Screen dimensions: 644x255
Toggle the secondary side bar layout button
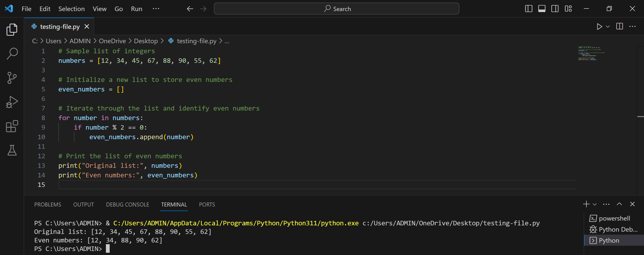555,9
